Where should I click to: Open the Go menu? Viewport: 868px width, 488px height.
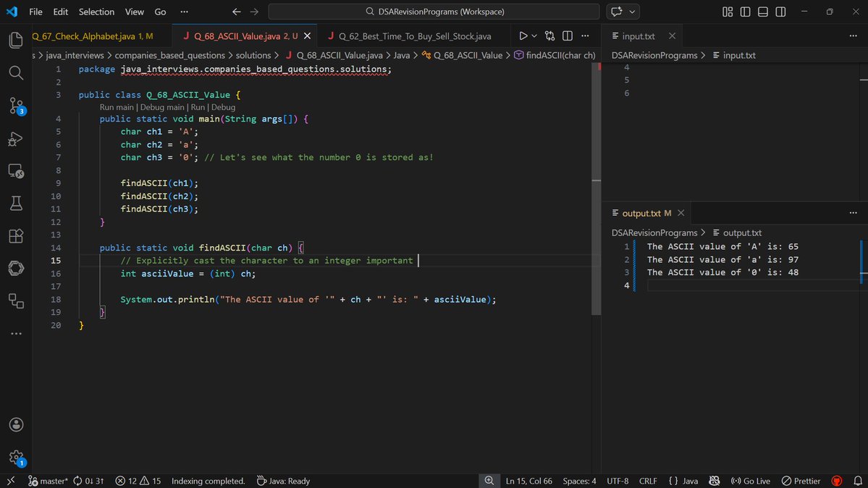point(160,12)
